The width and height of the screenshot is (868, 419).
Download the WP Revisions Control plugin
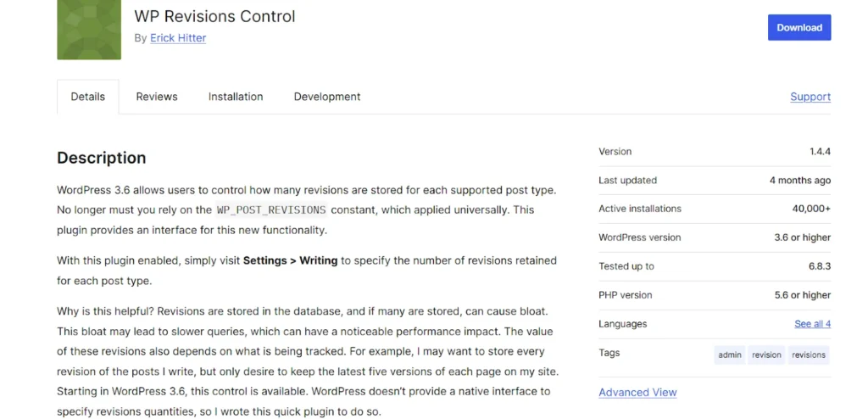point(798,27)
